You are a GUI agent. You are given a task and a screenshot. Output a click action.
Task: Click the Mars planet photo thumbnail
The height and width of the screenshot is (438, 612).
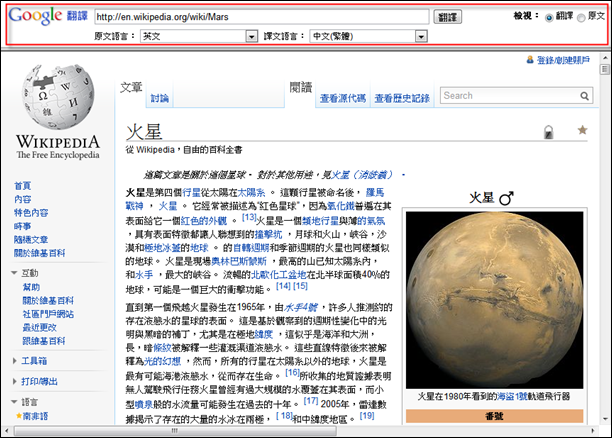click(x=495, y=299)
